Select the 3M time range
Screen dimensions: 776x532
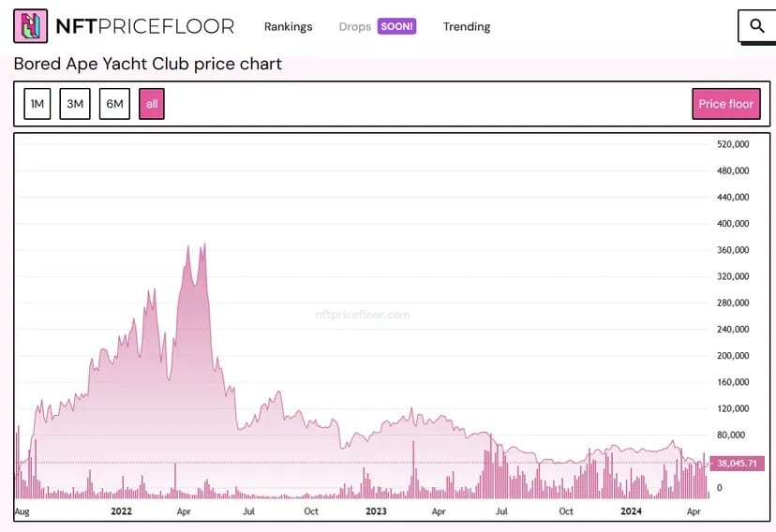click(75, 104)
